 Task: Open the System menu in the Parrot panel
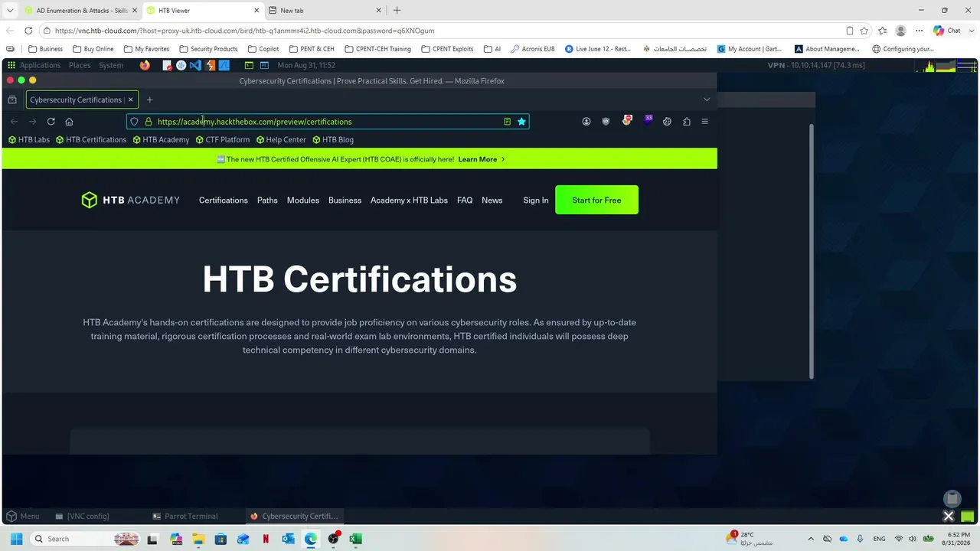tap(111, 65)
